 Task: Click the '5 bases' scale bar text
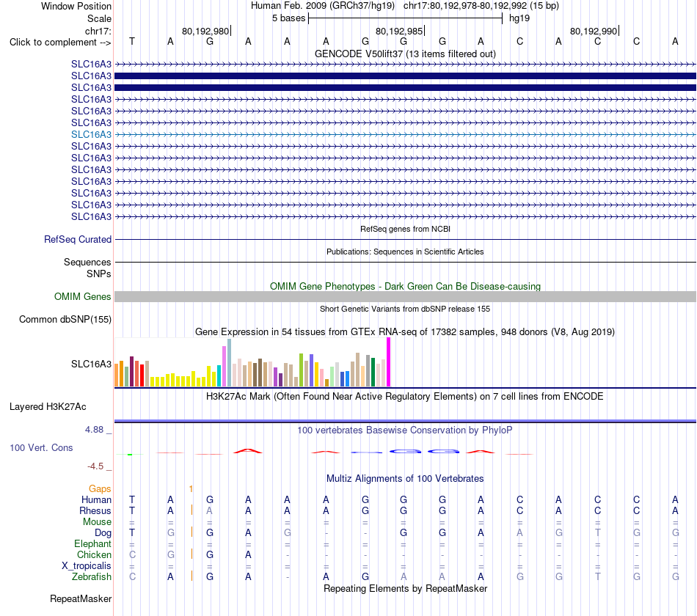click(x=288, y=18)
